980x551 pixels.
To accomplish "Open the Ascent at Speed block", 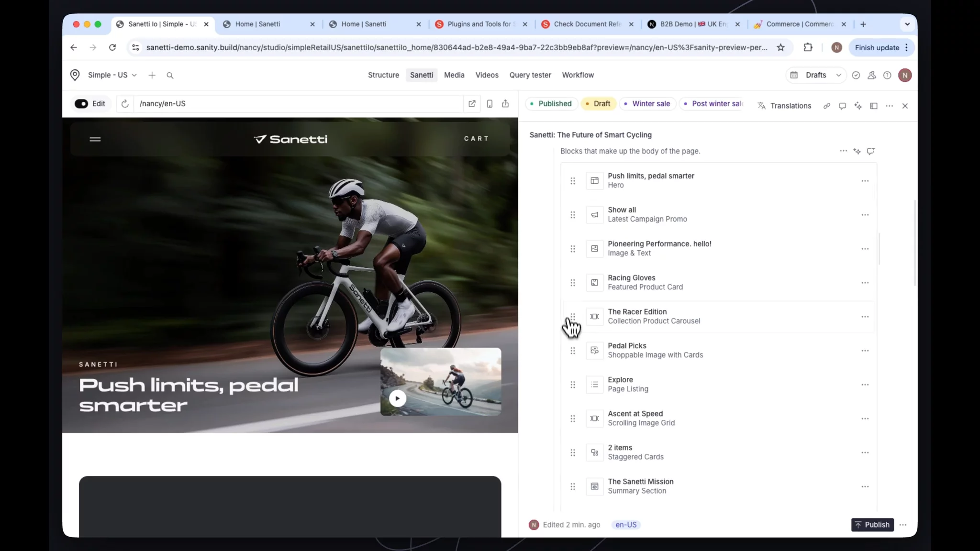I will click(x=718, y=419).
